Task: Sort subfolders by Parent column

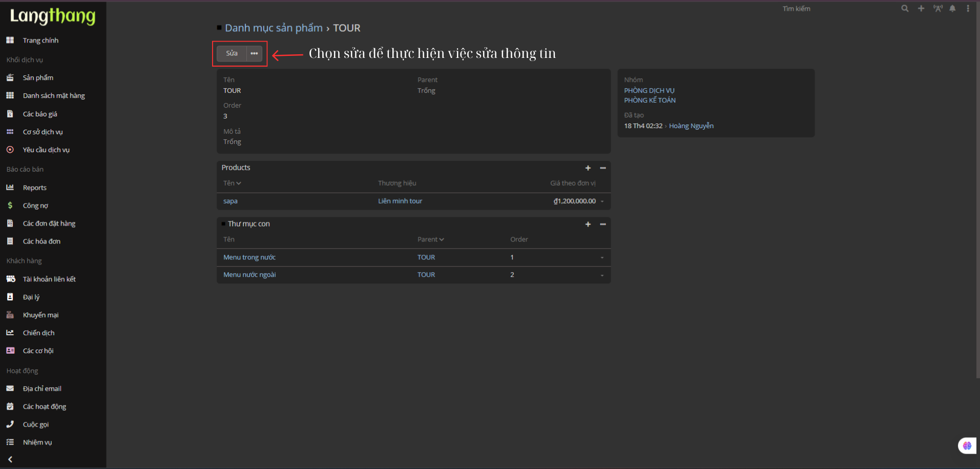Action: click(x=430, y=239)
